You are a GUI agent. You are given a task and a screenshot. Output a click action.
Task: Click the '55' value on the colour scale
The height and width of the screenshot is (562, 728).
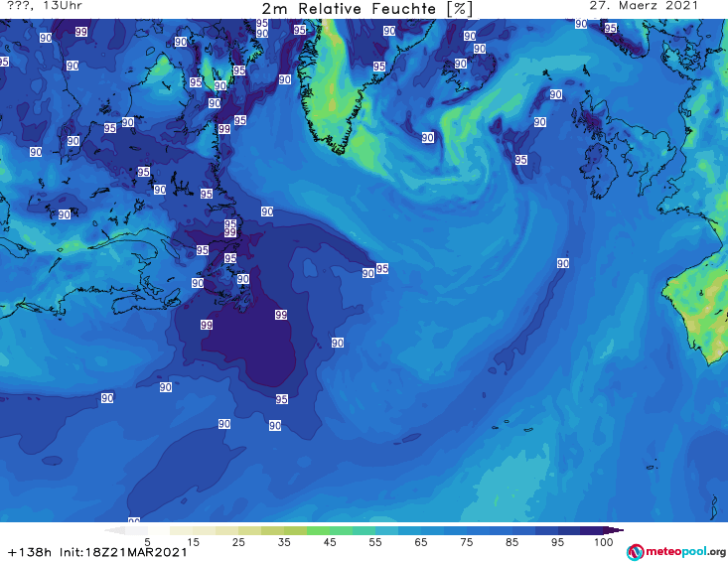coord(374,542)
